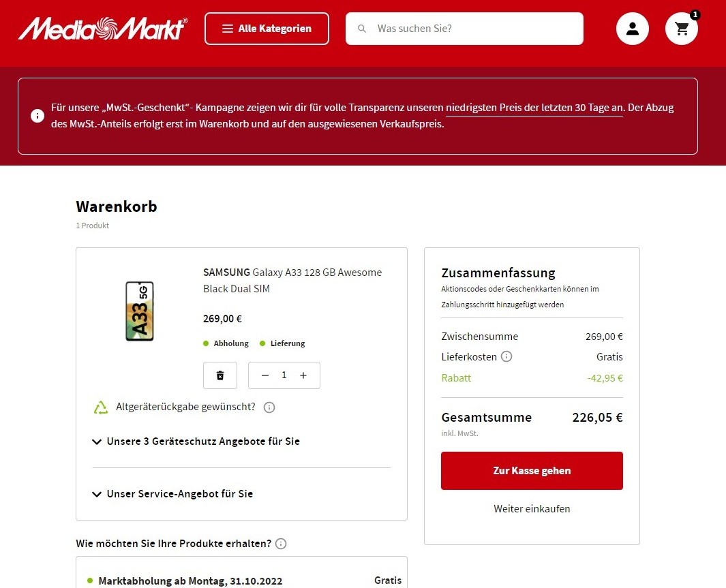Screen dimensions: 726x588
Task: Open the Alle Kategorien menu
Action: point(267,29)
